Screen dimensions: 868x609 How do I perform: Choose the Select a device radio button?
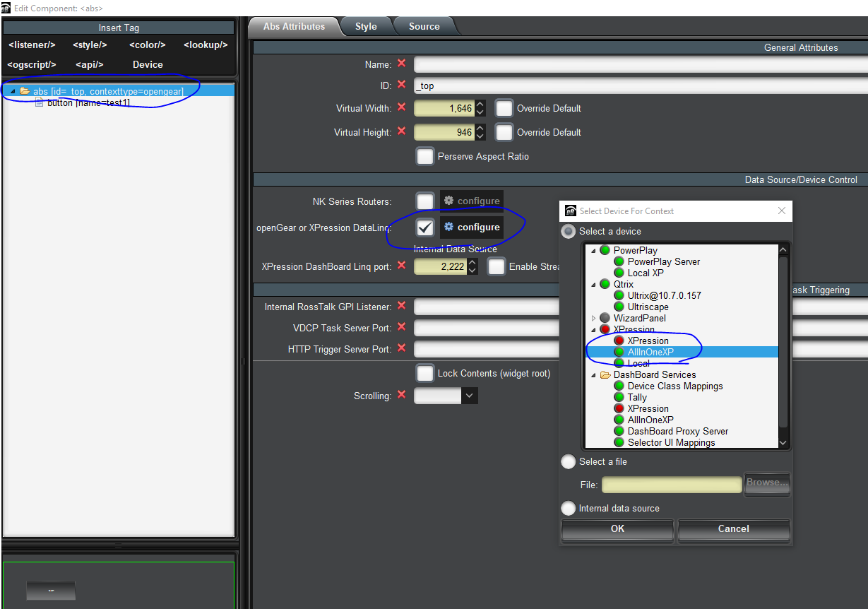tap(568, 231)
